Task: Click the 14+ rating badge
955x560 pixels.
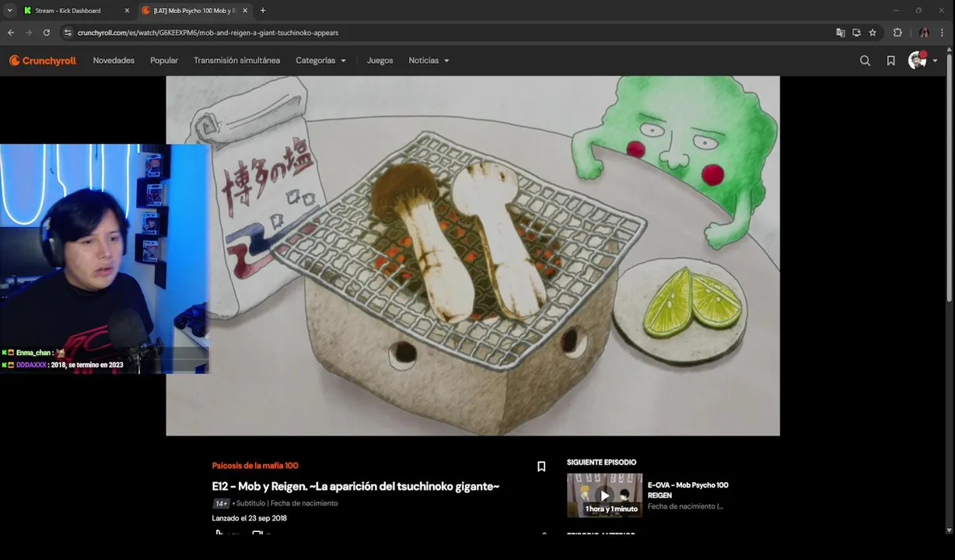Action: (x=222, y=503)
